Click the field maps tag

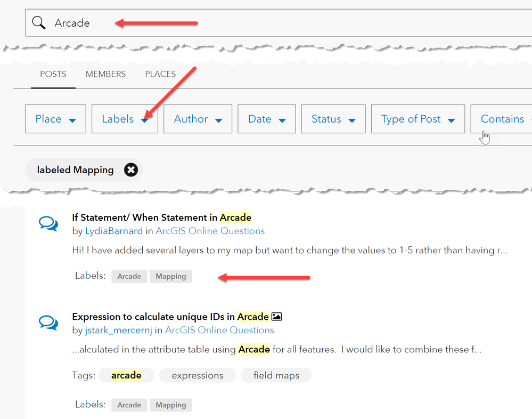click(276, 375)
